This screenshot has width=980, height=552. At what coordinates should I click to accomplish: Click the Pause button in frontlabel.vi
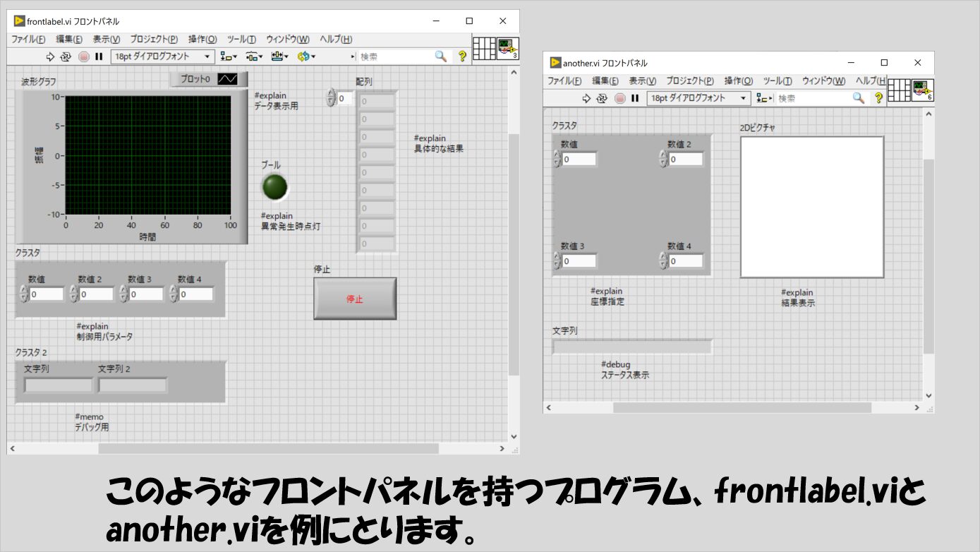(99, 56)
